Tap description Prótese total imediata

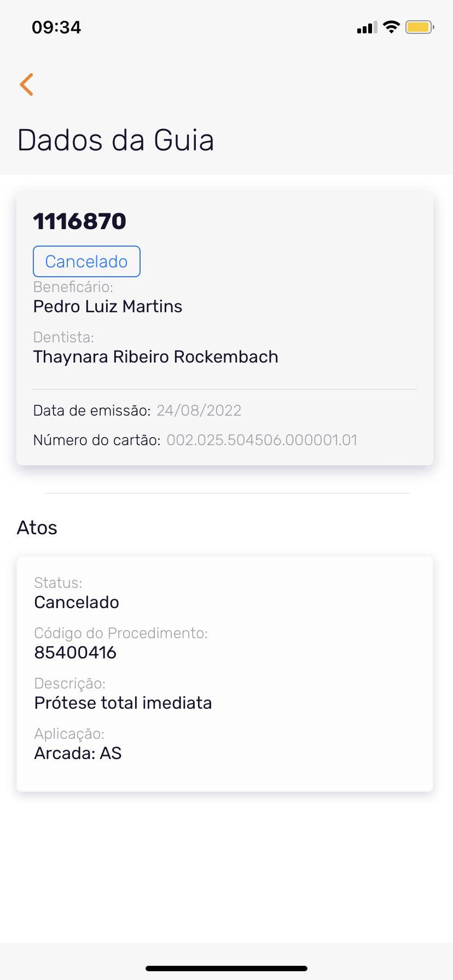point(123,703)
